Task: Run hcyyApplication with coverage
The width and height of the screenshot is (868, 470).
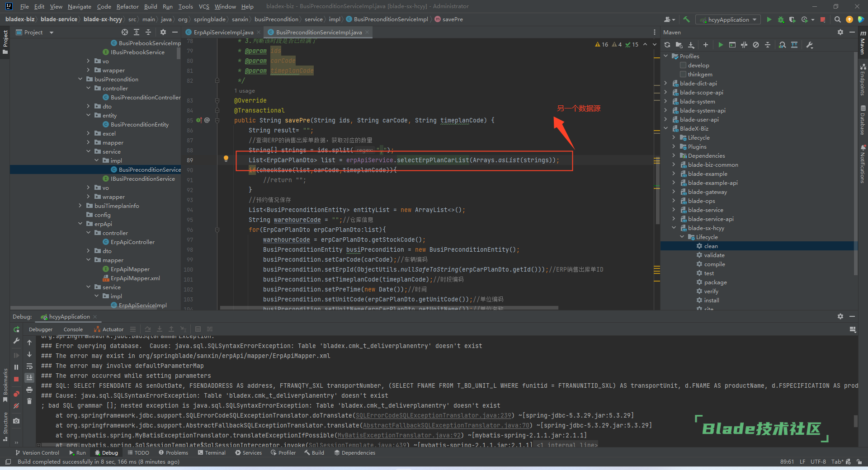Action: click(x=793, y=19)
